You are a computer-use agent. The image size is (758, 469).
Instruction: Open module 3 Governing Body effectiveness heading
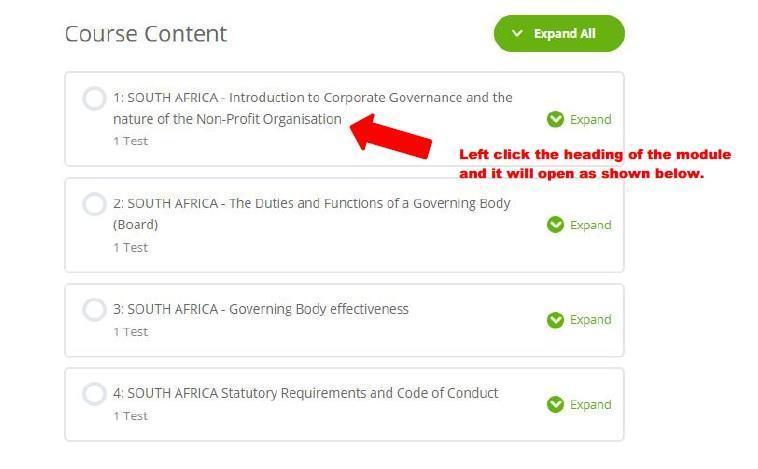pos(261,309)
